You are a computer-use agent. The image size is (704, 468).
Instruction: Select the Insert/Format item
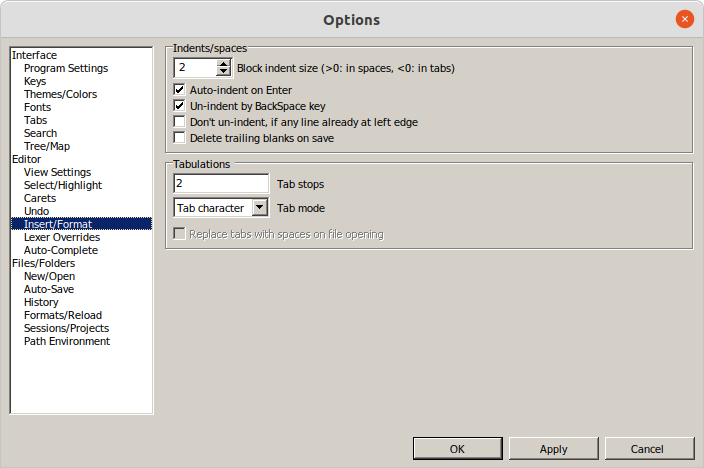(81, 224)
